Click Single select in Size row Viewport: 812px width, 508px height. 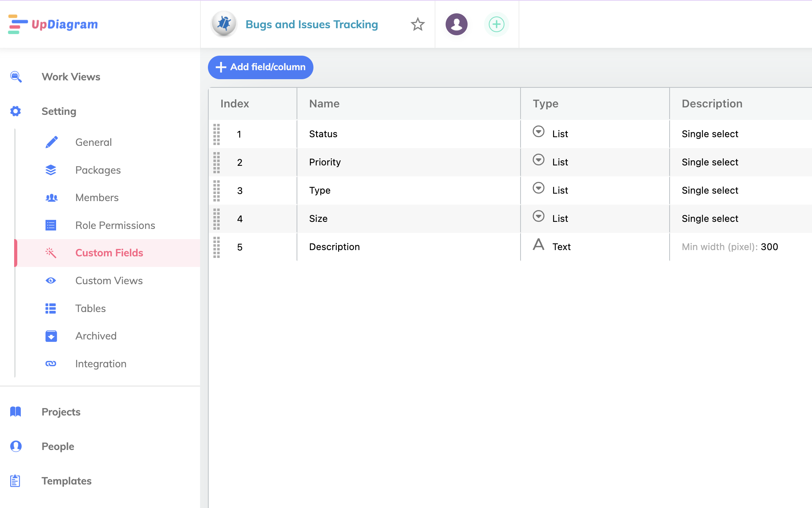tap(710, 219)
